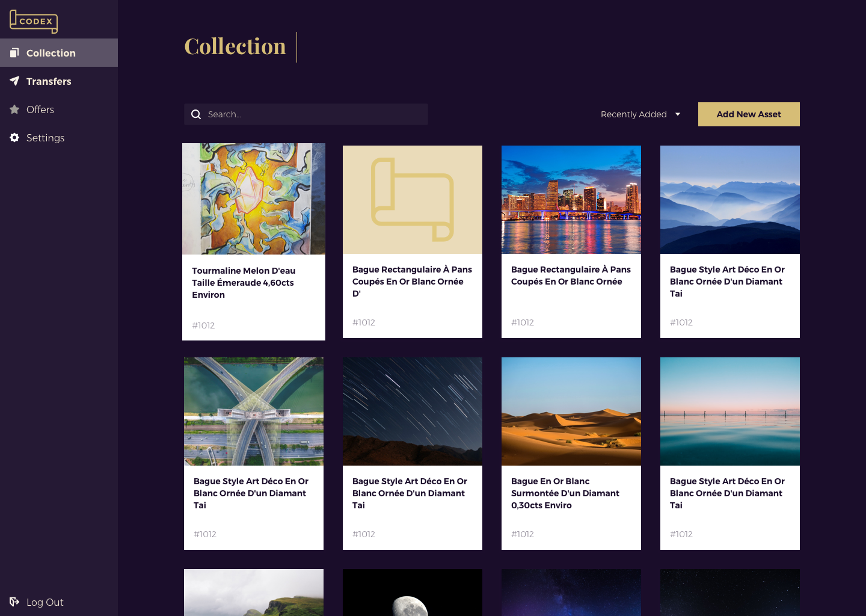Click #1012 on the Tourmaline card

coord(203,325)
